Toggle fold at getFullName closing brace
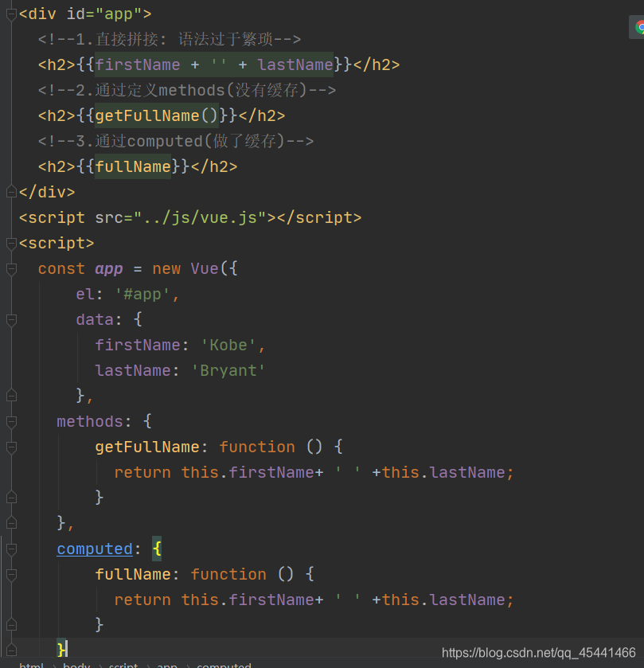 pyautogui.click(x=11, y=497)
